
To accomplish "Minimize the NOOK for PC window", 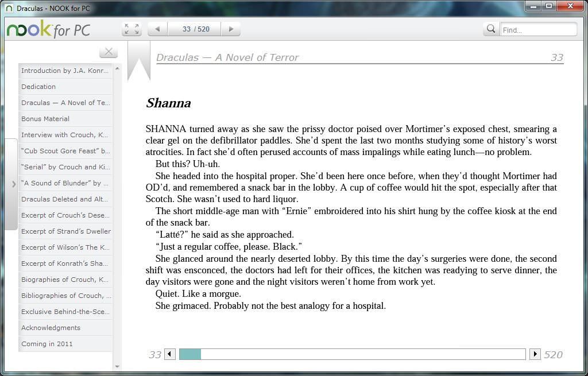I will 533,6.
